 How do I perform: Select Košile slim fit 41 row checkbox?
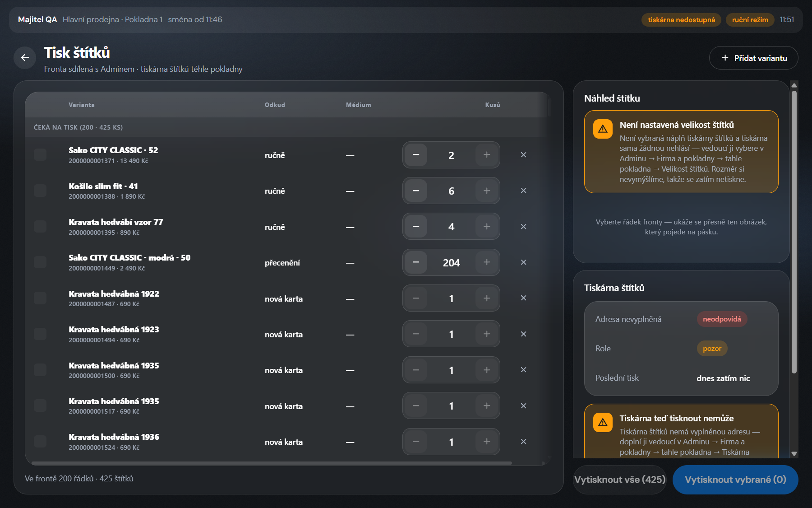pyautogui.click(x=40, y=191)
